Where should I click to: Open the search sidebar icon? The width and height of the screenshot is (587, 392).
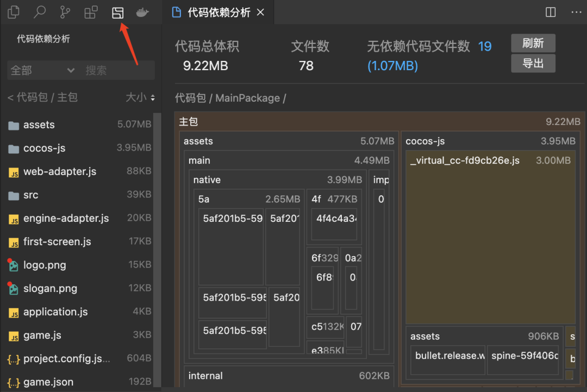[x=39, y=13]
